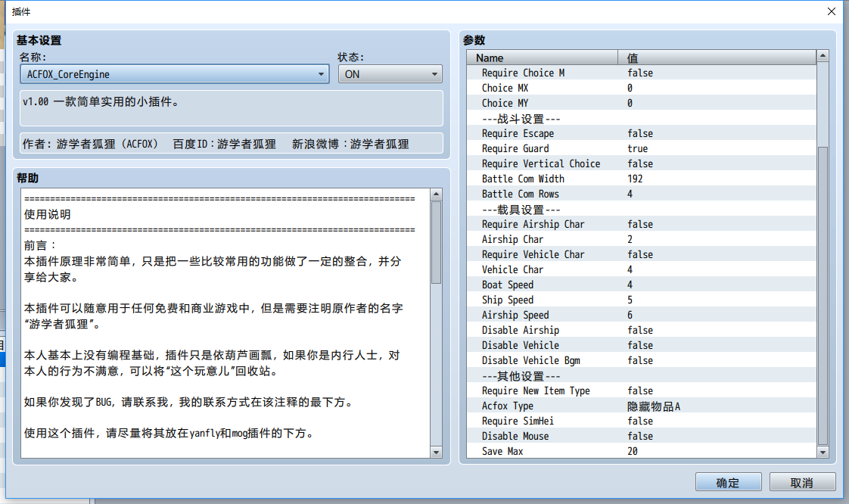
Task: Select the Disable Vehicle Bgm row
Action: pos(642,360)
